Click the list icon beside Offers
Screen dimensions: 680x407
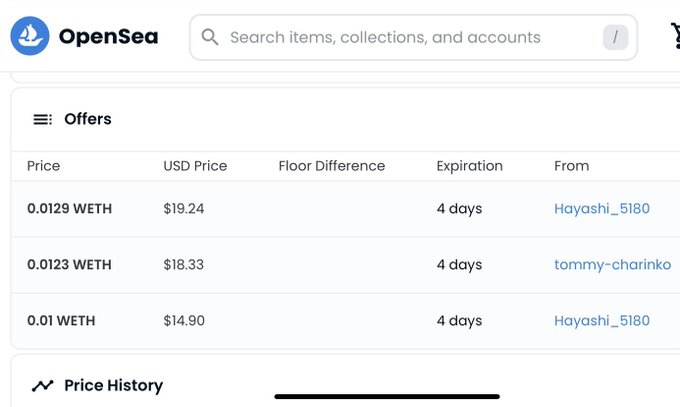[42, 119]
